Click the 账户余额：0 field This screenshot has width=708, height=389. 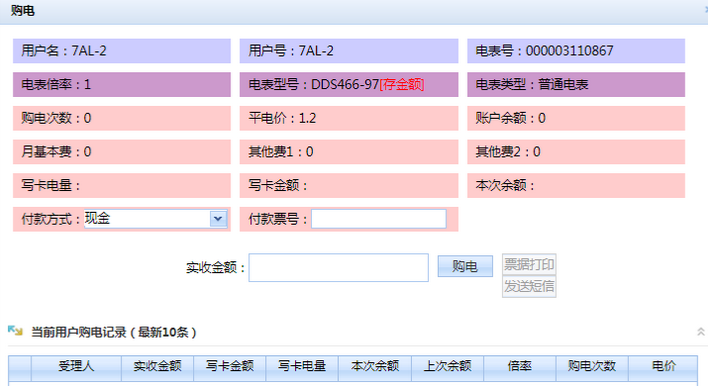tap(576, 118)
